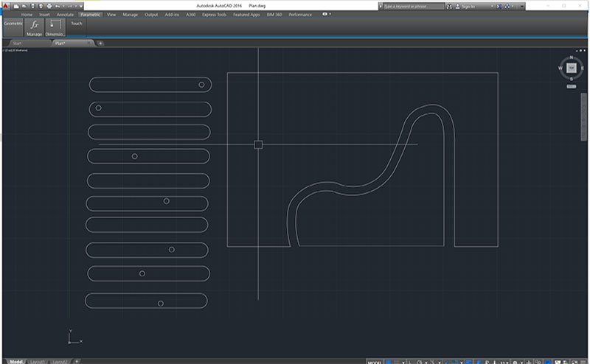This screenshot has width=590, height=364.
Task: Add new layout with plus button
Action: [x=77, y=361]
